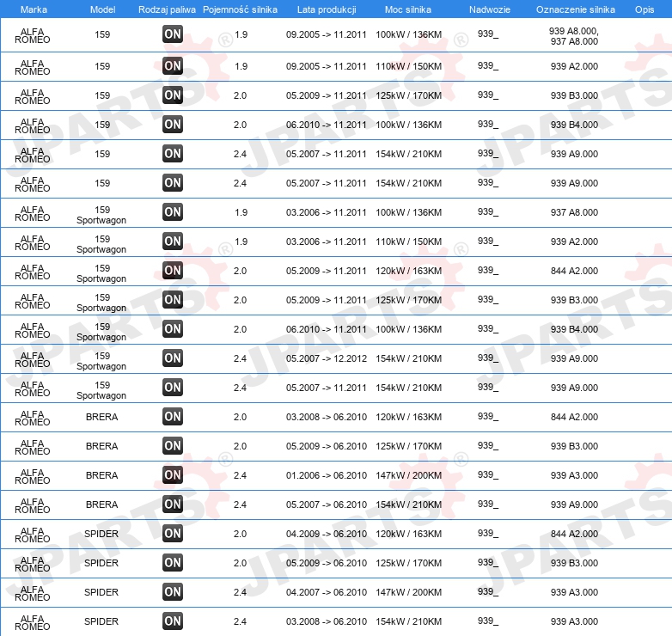Select '844 A2.000' in the SPIDER row
The width and height of the screenshot is (672, 636).
[574, 534]
